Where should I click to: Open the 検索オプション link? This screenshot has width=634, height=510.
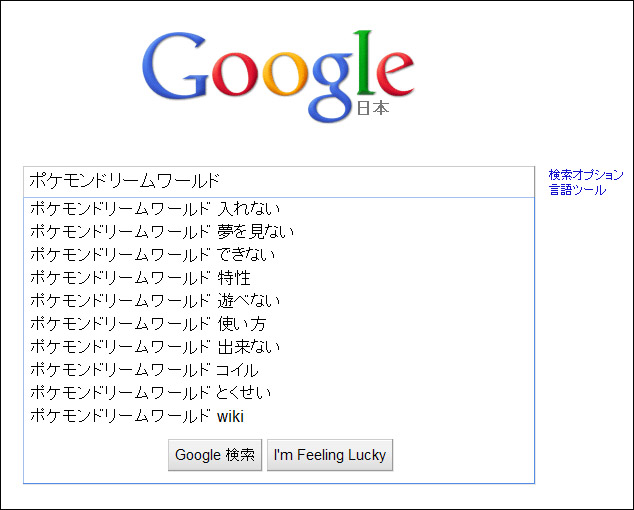(586, 175)
